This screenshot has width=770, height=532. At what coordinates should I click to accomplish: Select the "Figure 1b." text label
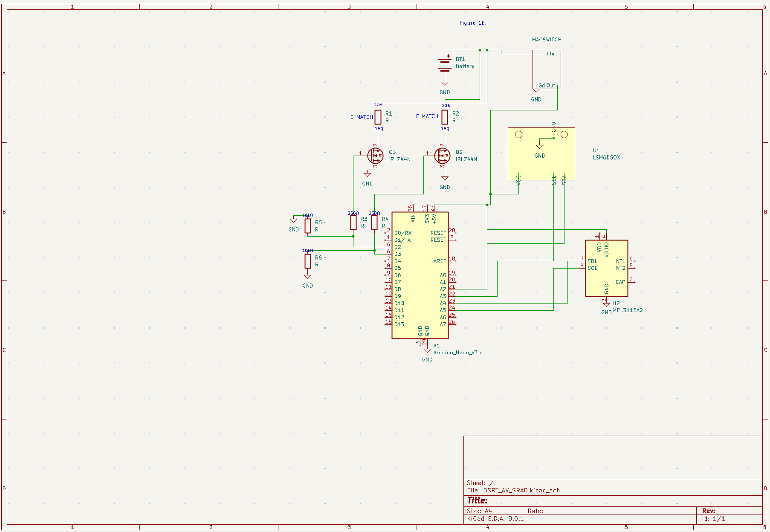473,23
